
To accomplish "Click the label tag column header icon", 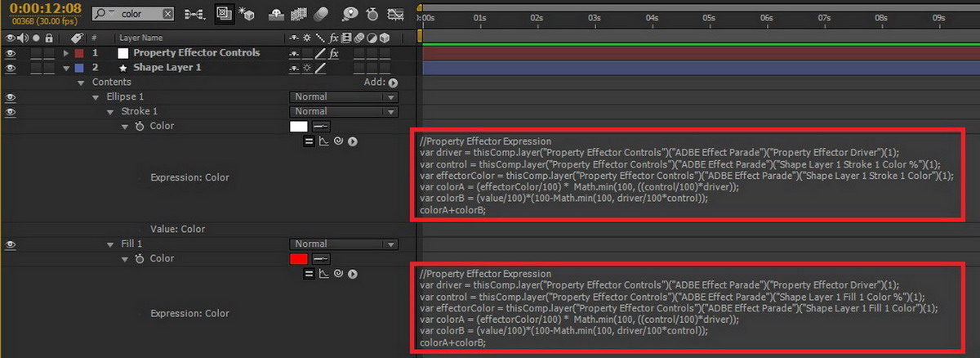I will pos(78,38).
